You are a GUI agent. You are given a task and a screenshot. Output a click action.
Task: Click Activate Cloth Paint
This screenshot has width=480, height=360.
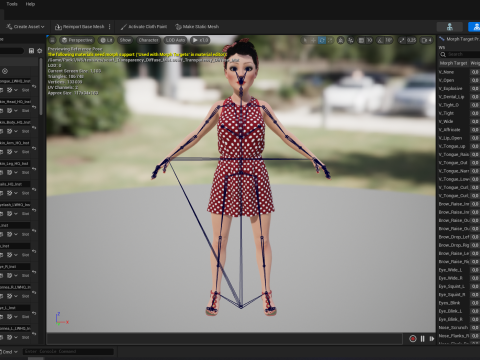144,27
